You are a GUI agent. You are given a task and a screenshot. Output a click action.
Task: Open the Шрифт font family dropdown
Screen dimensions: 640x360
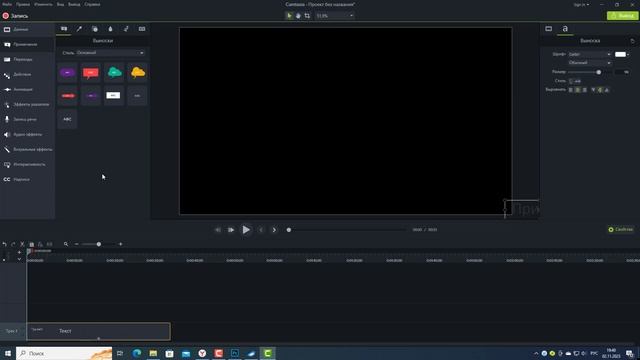point(589,54)
